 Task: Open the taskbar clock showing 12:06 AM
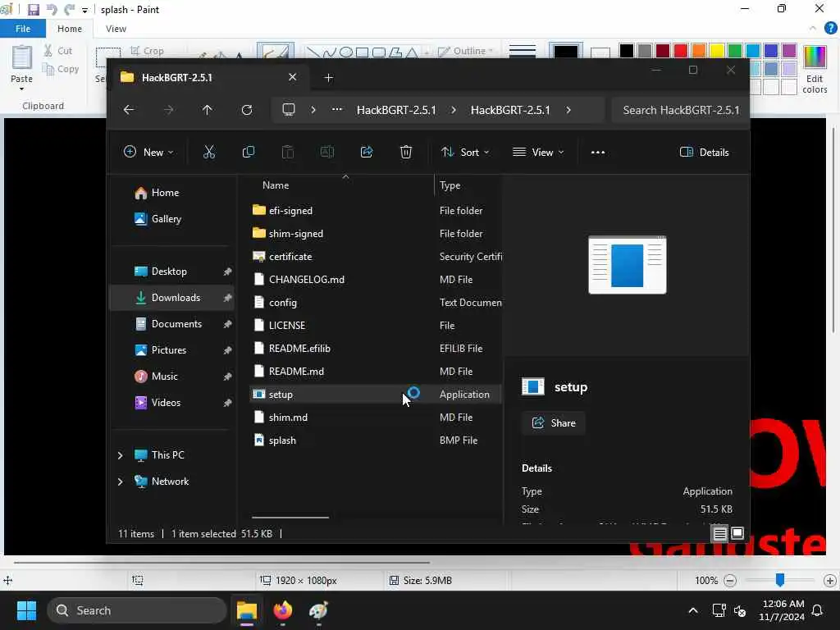pos(782,610)
